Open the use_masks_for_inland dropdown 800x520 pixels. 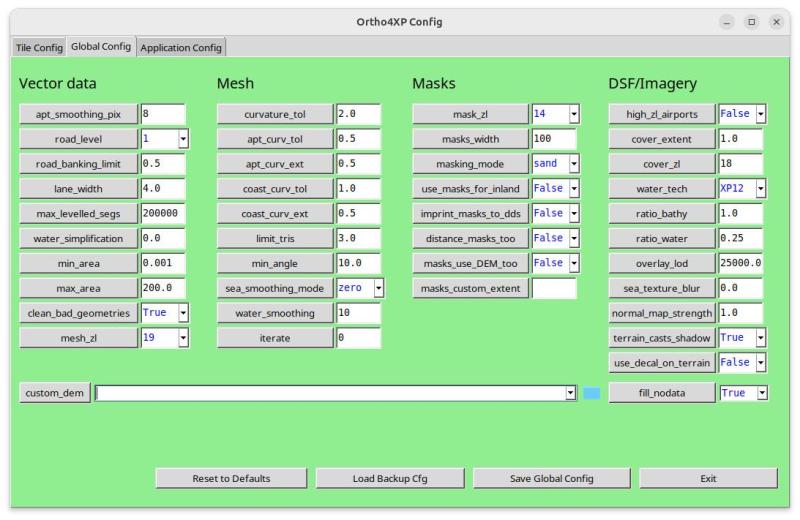coord(574,189)
